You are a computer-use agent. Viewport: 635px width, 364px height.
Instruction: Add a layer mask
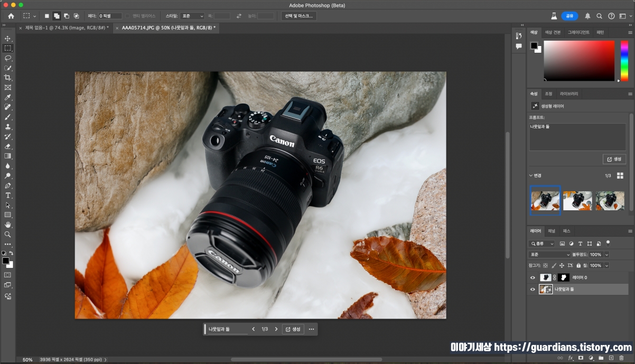[581, 358]
